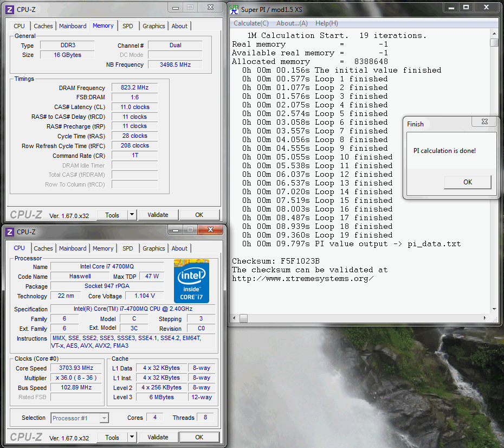Close the bottom CPU-Z CPU window
The height and width of the screenshot is (448, 504).
coord(210,229)
